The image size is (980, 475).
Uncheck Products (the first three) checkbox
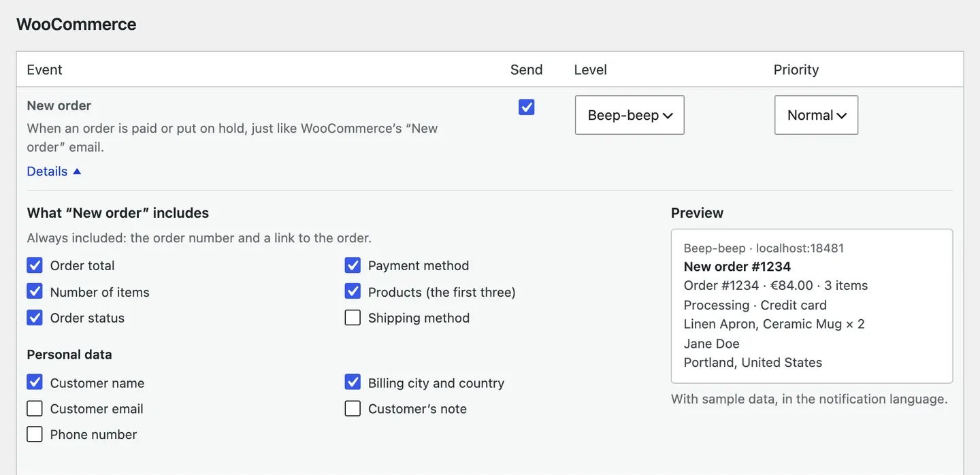(x=353, y=291)
